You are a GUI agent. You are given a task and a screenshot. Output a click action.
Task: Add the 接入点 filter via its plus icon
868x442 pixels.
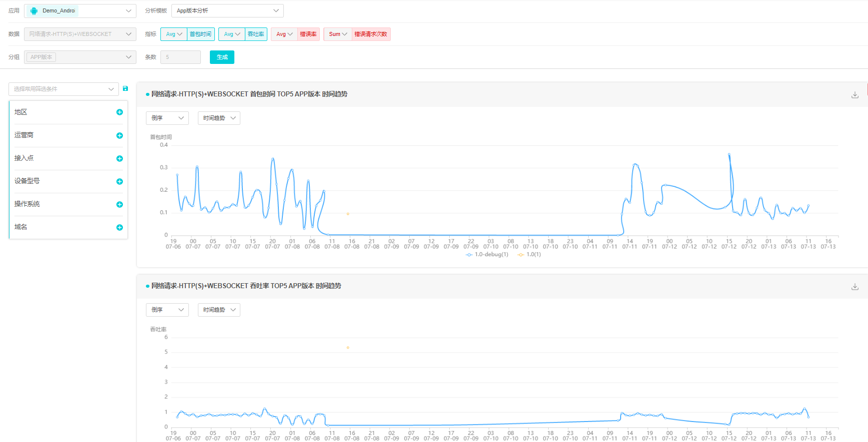119,158
